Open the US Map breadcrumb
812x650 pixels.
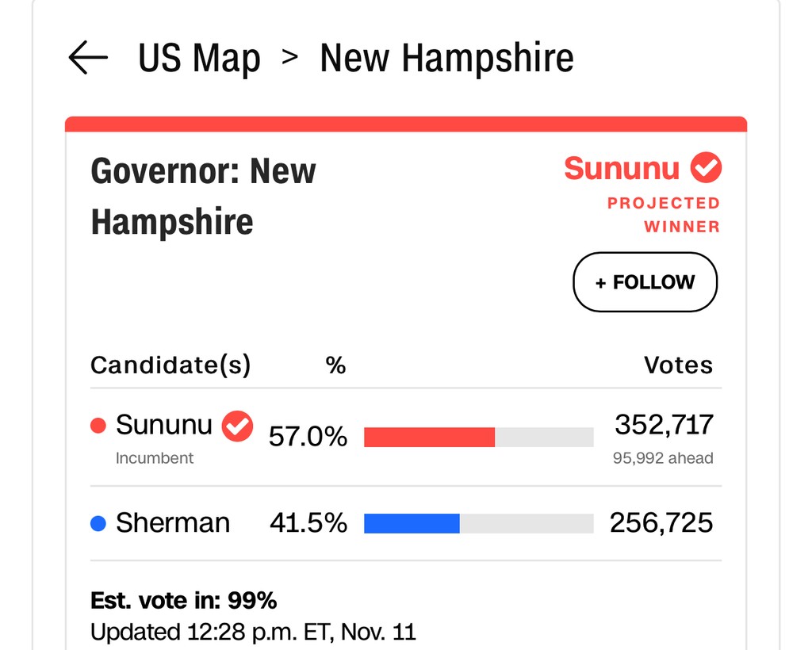pyautogui.click(x=199, y=59)
